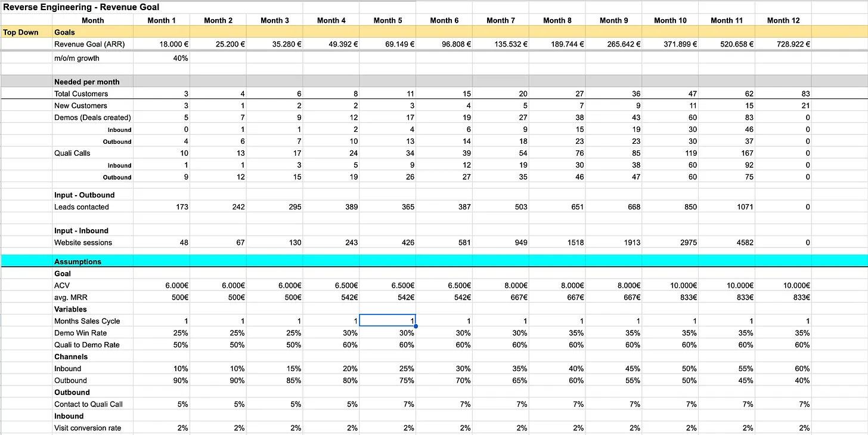Viewport: 868px width, 435px height.
Task: Select the 'Needed per month' section header
Action: tap(87, 82)
